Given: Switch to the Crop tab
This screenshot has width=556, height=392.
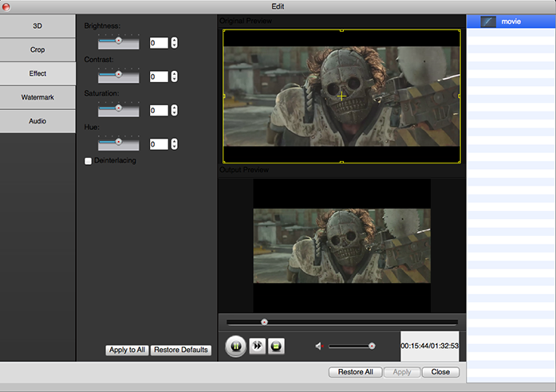Looking at the screenshot, I should (x=37, y=49).
